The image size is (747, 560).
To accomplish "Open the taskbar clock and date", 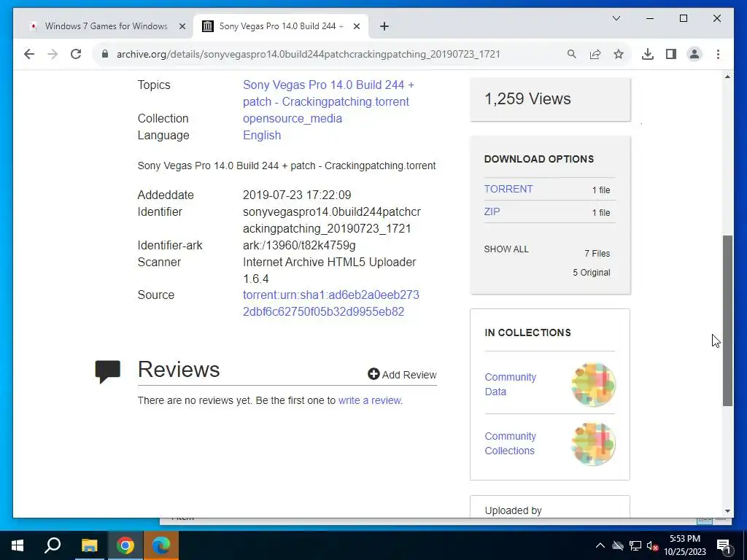I will [x=685, y=545].
